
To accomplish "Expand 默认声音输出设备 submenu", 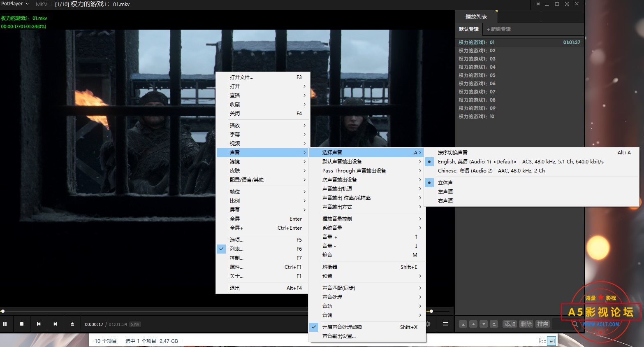I will 367,162.
